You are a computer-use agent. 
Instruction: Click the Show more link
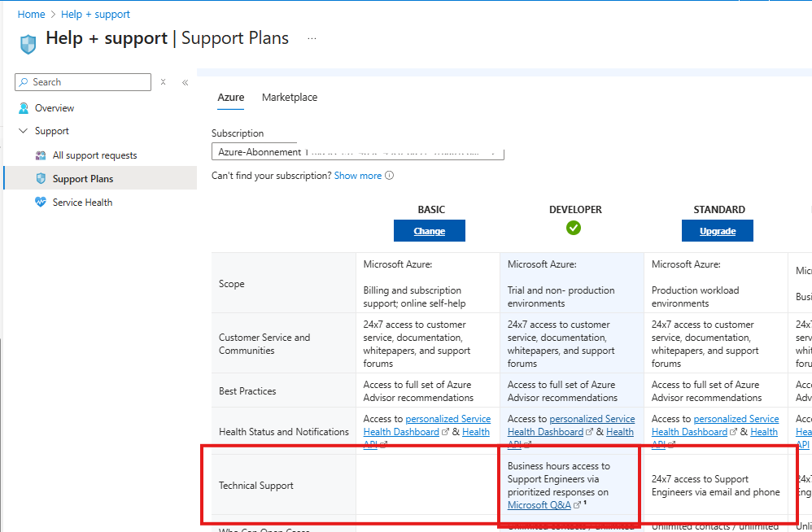(358, 176)
